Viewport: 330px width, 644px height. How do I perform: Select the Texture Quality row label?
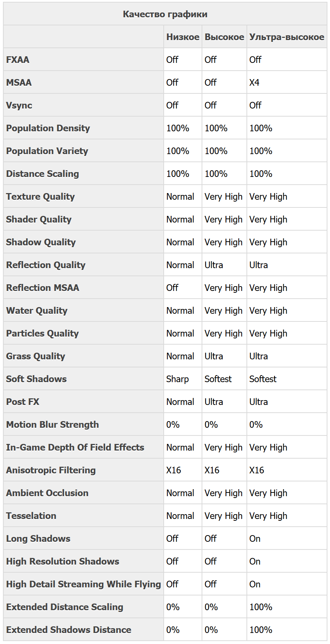(40, 196)
